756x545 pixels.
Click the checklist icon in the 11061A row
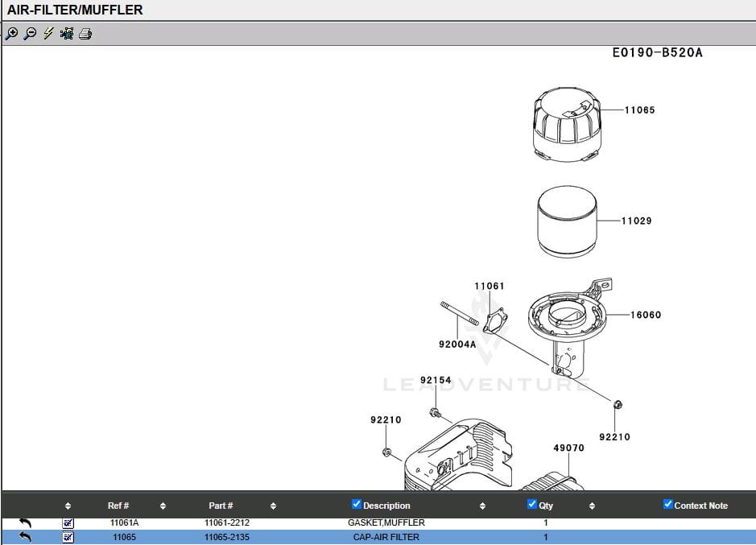pyautogui.click(x=68, y=523)
